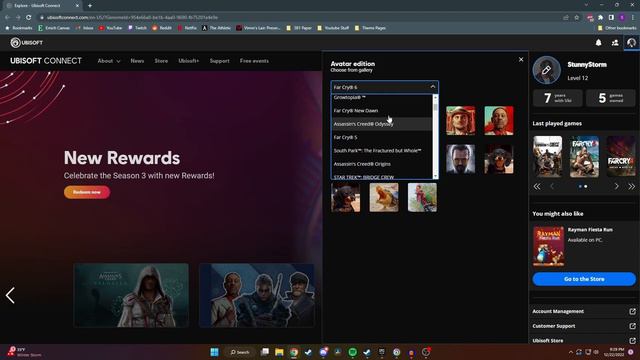This screenshot has height=360, width=640.
Task: Open the Customer Support external link icon
Action: pos(632,326)
